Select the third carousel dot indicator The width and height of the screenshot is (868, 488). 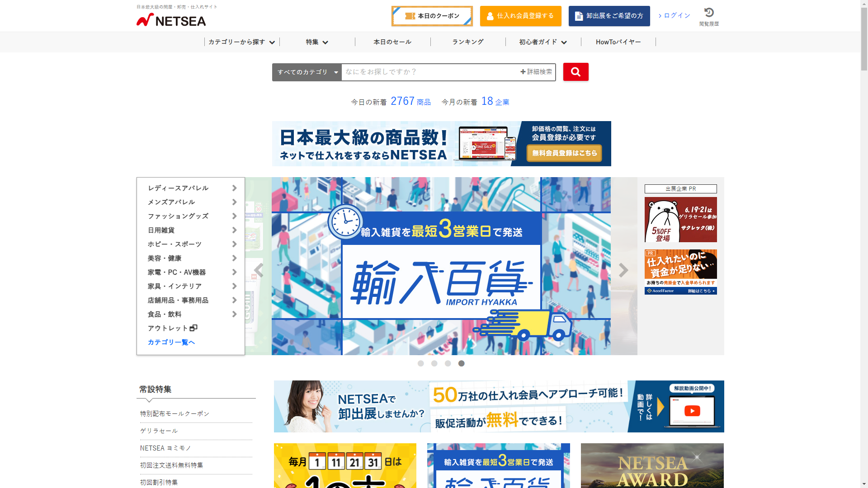tap(448, 363)
